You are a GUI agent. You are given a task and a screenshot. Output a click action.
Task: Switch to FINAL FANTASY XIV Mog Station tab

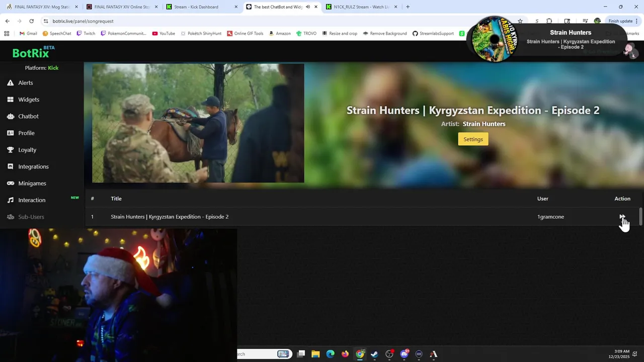(41, 7)
